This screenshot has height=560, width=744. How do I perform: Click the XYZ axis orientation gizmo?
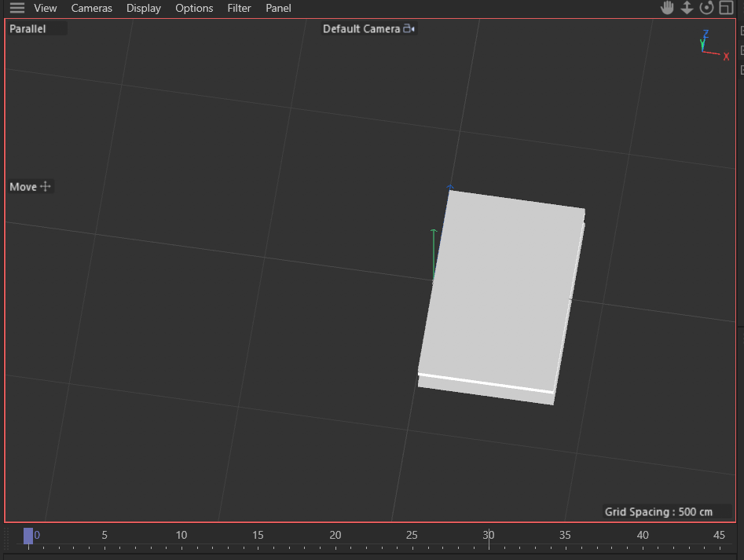(x=714, y=45)
